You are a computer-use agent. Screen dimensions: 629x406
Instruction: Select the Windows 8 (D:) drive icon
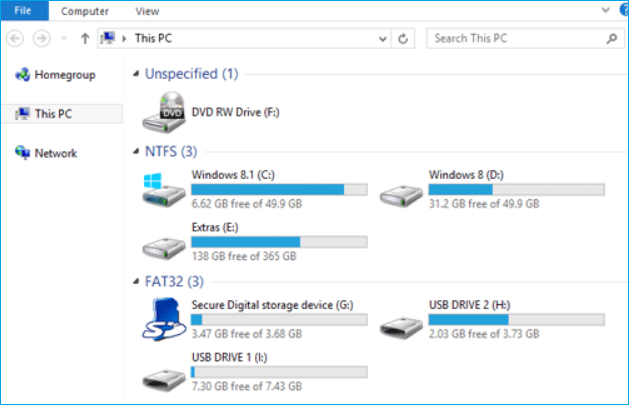[x=401, y=189]
